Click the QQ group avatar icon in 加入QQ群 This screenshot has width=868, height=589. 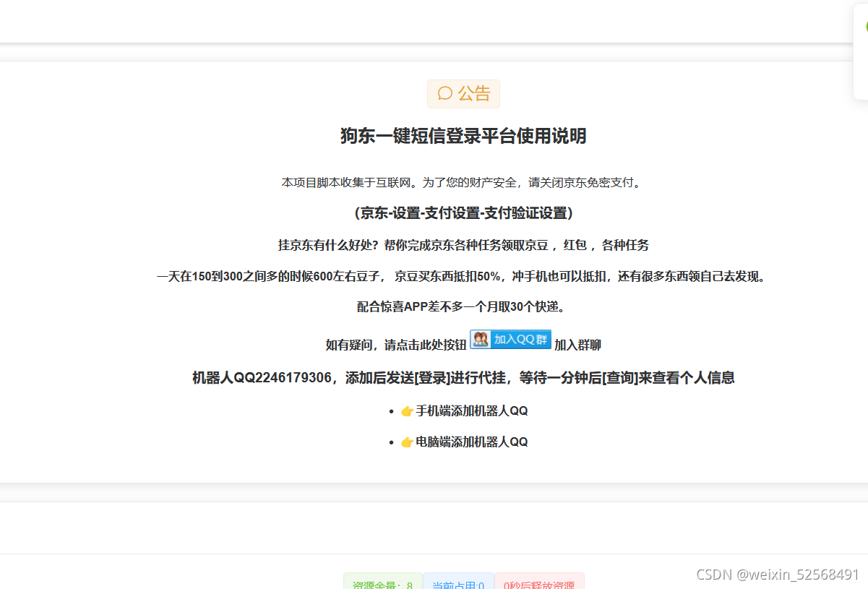[x=481, y=340]
